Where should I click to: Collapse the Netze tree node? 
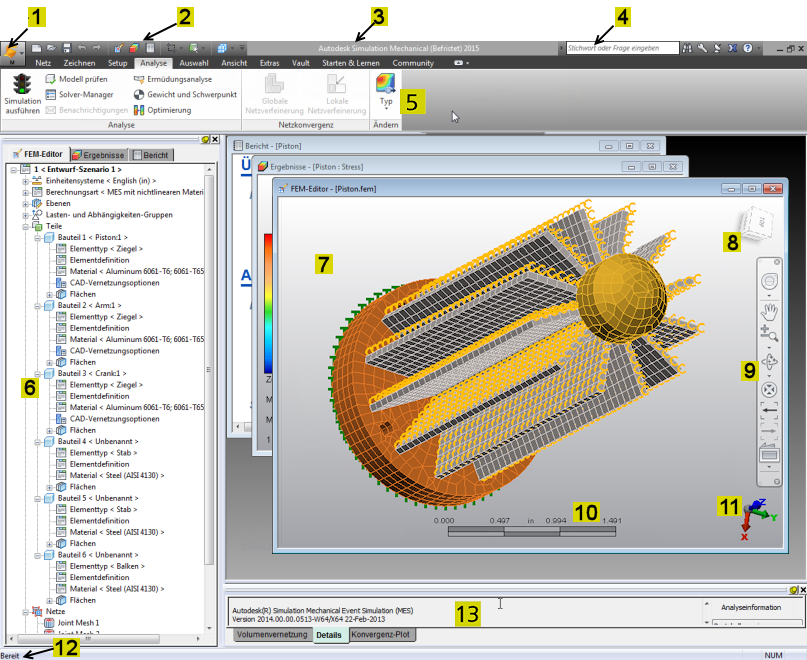pos(25,612)
